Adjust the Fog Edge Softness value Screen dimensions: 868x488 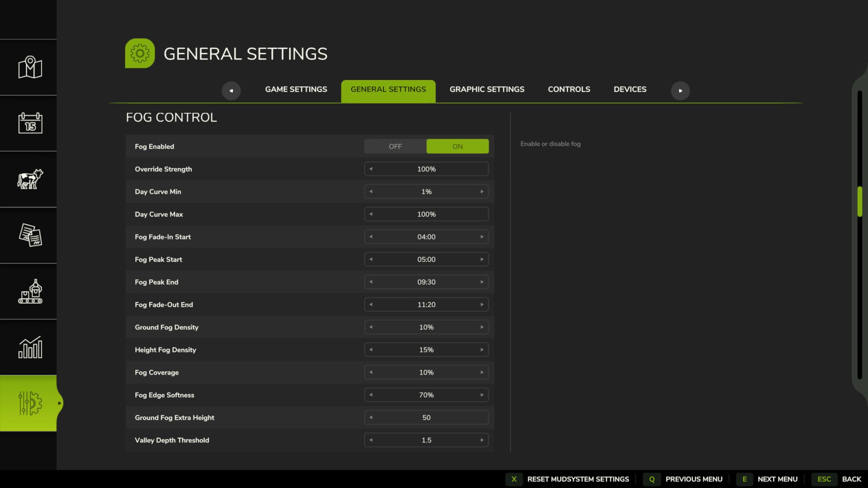pyautogui.click(x=426, y=394)
